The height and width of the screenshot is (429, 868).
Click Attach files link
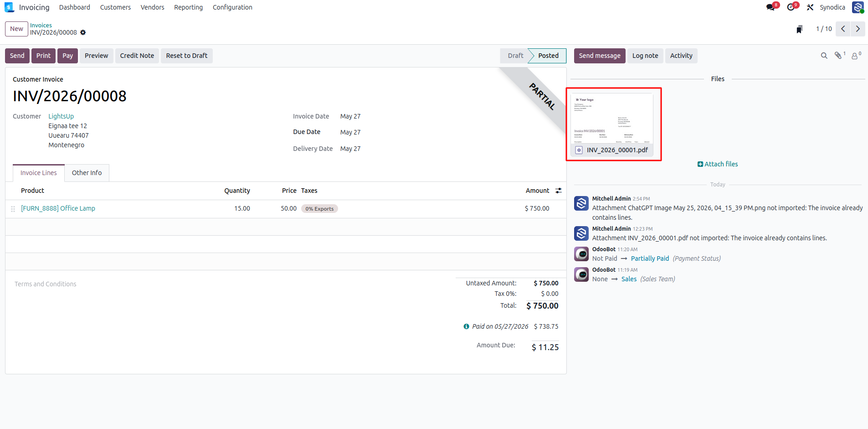pos(718,164)
